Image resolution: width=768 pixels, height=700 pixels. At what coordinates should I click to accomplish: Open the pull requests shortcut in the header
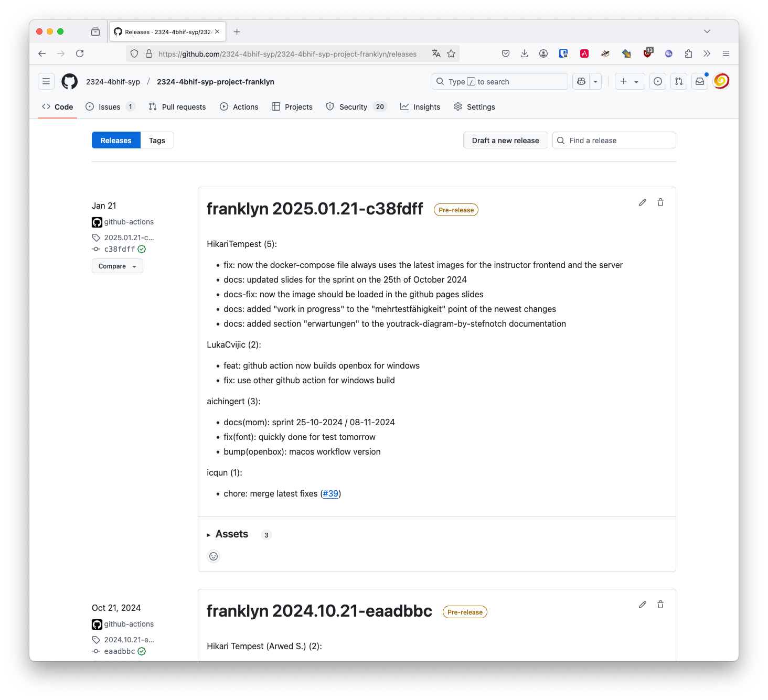click(x=679, y=81)
